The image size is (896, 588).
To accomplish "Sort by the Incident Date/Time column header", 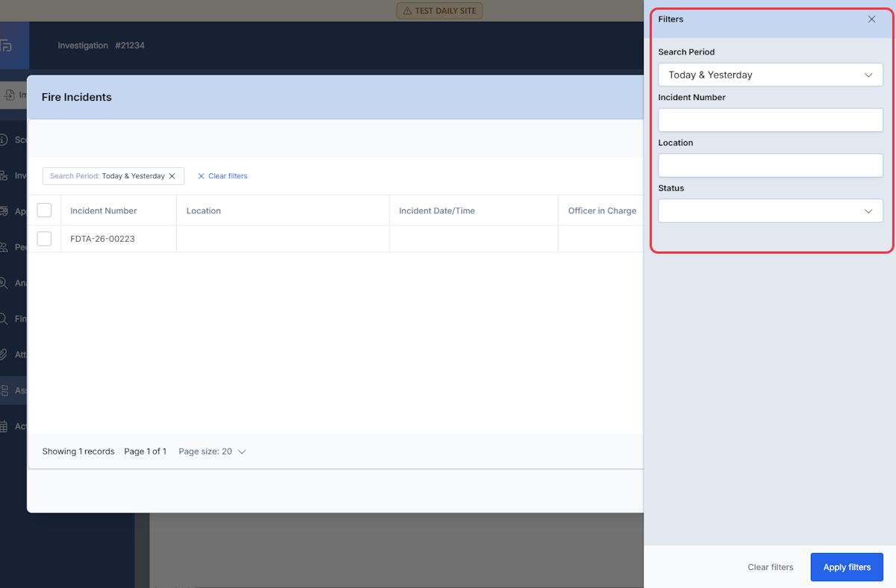I will (x=437, y=210).
